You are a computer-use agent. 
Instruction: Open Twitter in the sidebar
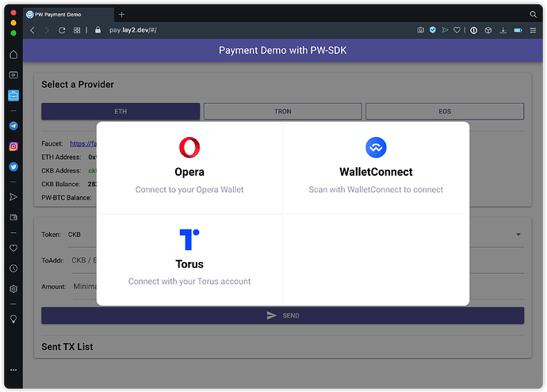(13, 167)
